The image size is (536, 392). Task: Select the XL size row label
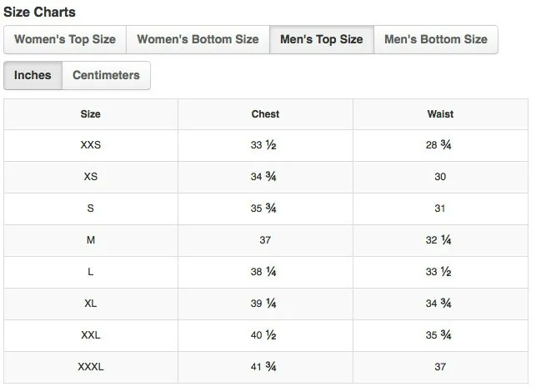coord(91,304)
